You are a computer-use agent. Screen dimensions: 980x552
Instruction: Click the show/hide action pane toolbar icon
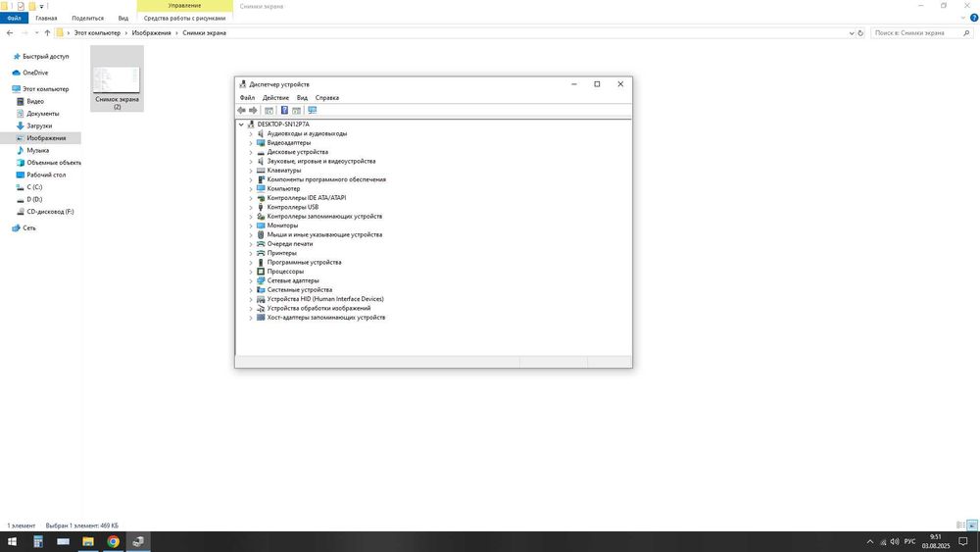pos(296,111)
